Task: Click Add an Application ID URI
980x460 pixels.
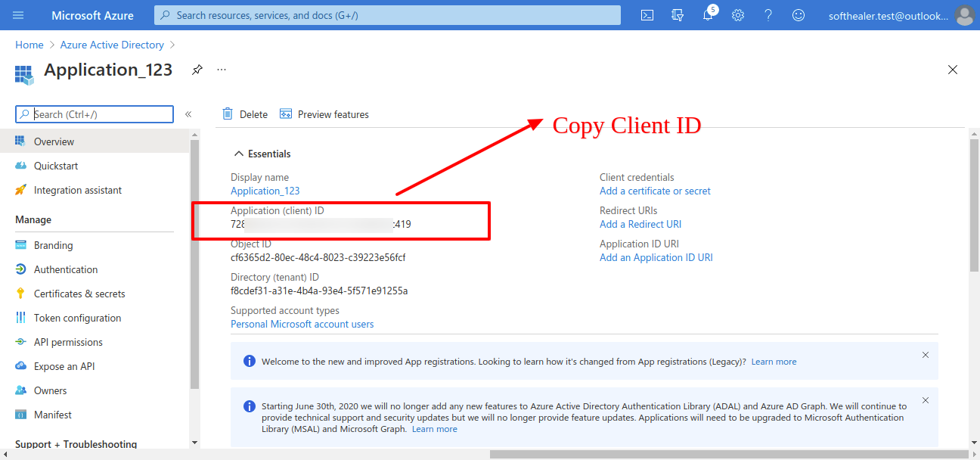Action: pos(656,257)
